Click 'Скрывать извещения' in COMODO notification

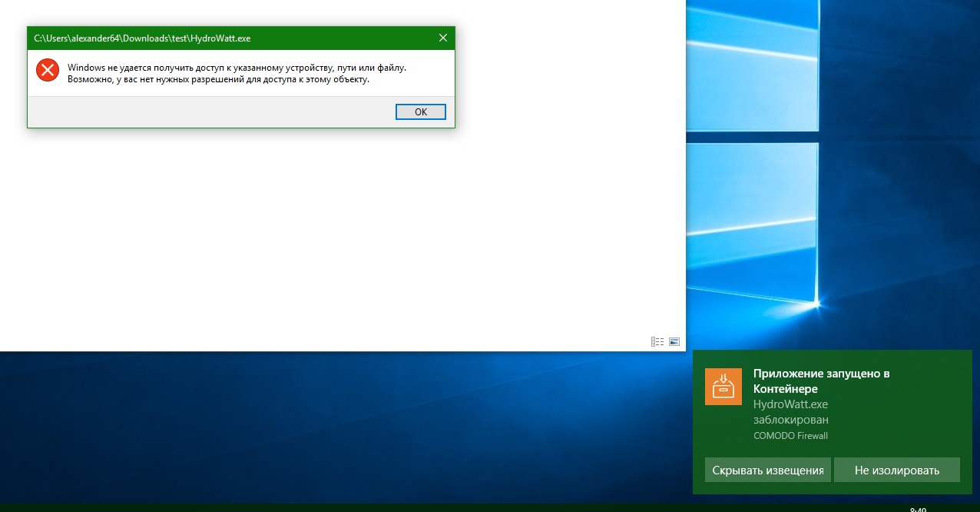tap(767, 470)
